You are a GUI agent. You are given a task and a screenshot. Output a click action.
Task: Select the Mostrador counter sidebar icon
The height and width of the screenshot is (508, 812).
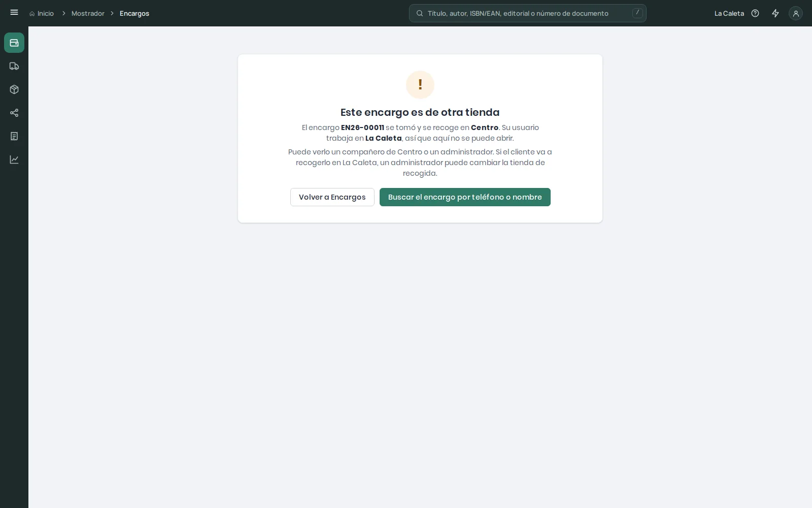tap(14, 43)
